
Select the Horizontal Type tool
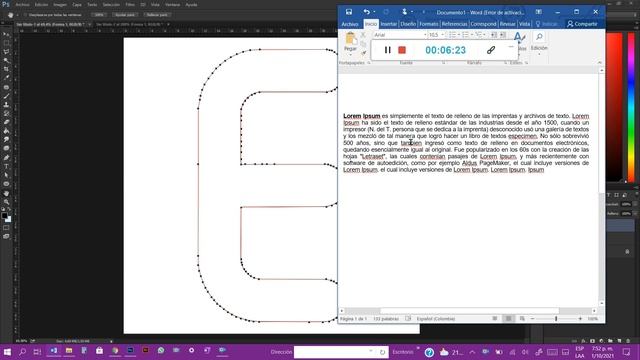pyautogui.click(x=6, y=167)
